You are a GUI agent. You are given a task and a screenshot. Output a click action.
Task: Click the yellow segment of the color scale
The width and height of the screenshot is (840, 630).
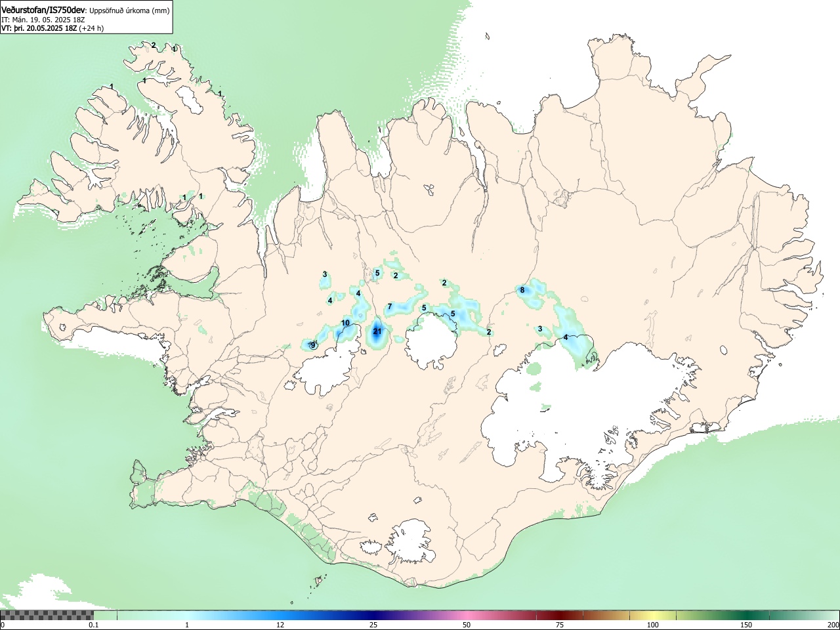(653, 615)
